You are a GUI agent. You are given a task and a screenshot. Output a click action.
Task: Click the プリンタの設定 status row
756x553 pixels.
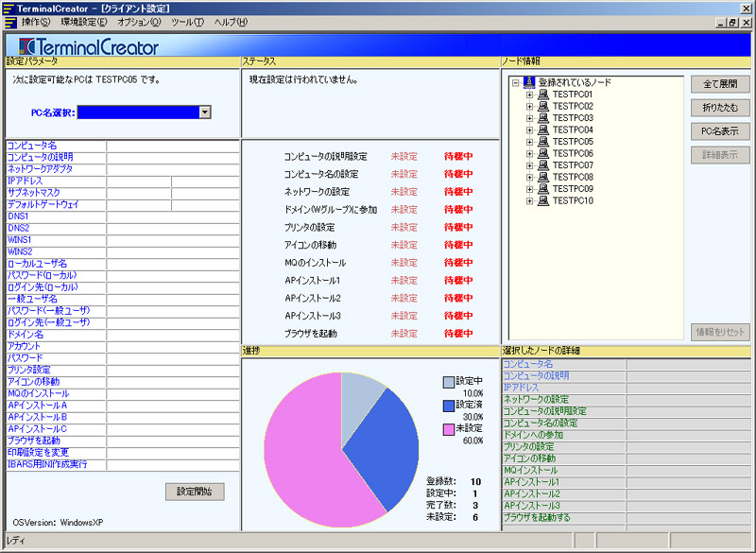coord(379,228)
